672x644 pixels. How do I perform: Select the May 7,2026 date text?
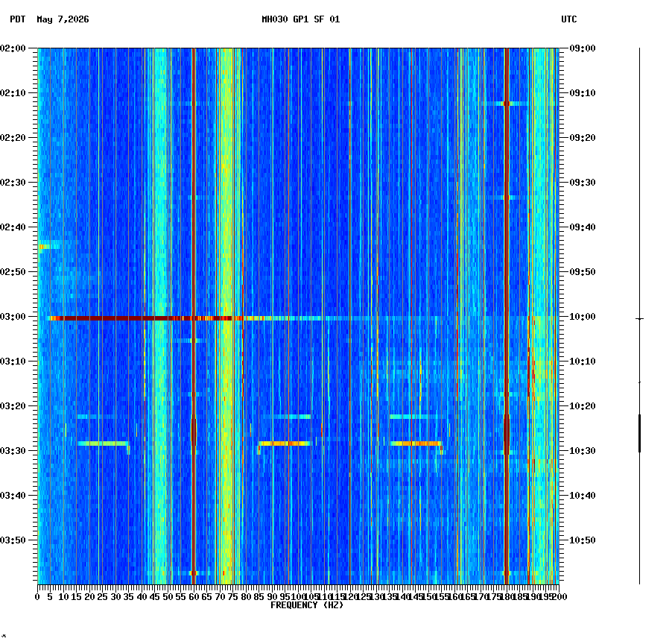pyautogui.click(x=63, y=19)
